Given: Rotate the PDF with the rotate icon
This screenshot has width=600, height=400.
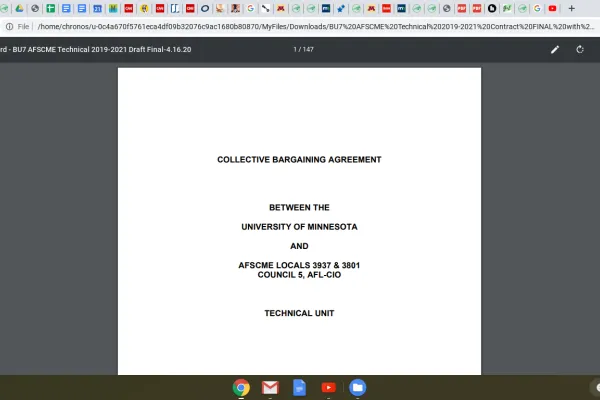Looking at the screenshot, I should pos(580,49).
